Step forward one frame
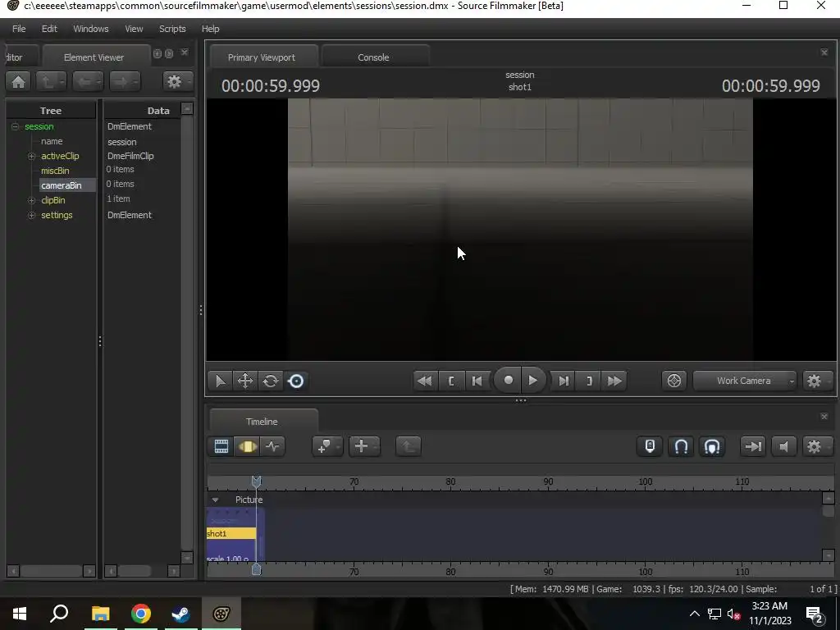Screen dimensions: 840x630 click(x=564, y=381)
